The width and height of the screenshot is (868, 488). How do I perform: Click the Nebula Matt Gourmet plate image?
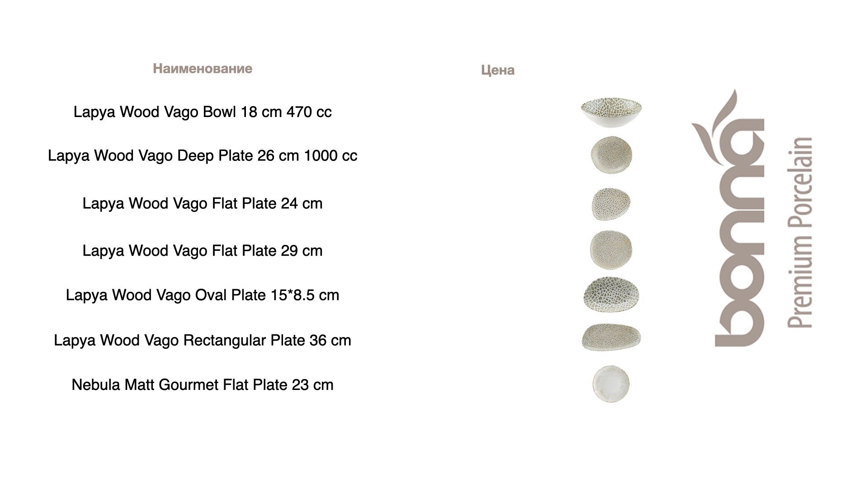(611, 384)
